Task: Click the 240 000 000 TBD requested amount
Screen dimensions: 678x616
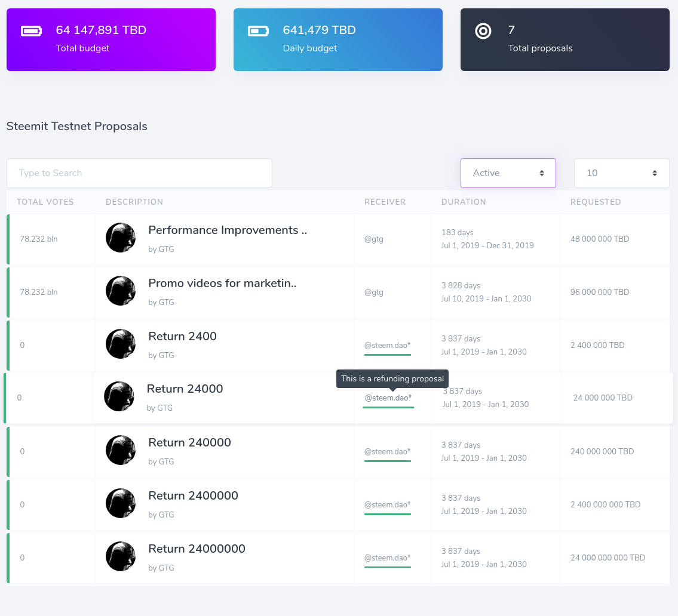Action: point(602,452)
